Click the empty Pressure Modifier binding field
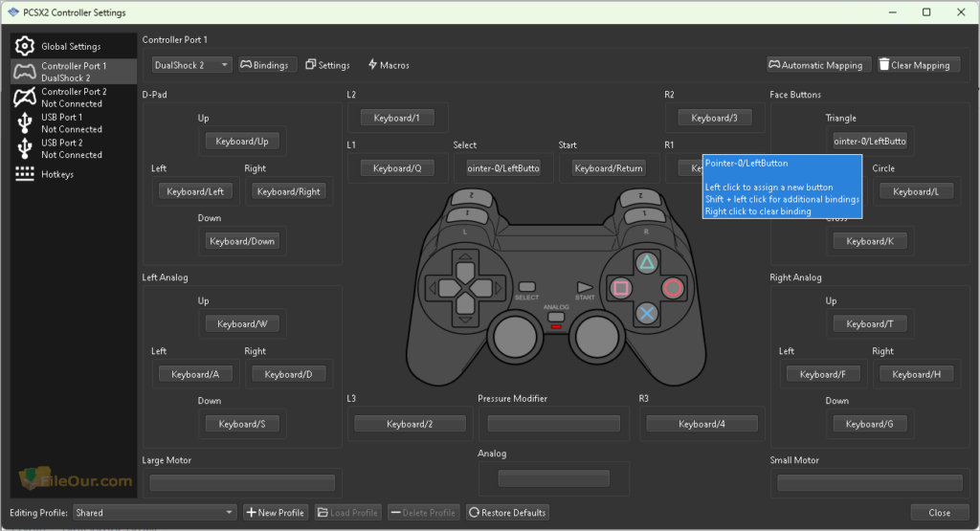 (x=554, y=424)
